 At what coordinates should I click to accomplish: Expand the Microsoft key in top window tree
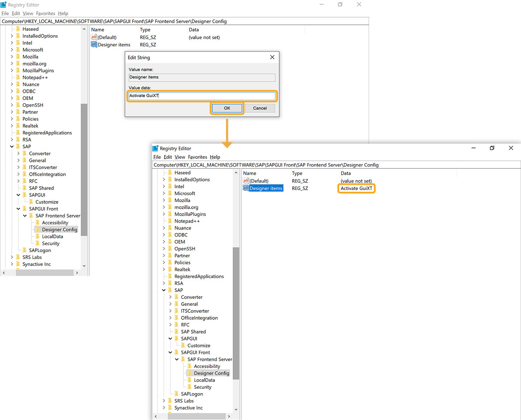click(12, 50)
